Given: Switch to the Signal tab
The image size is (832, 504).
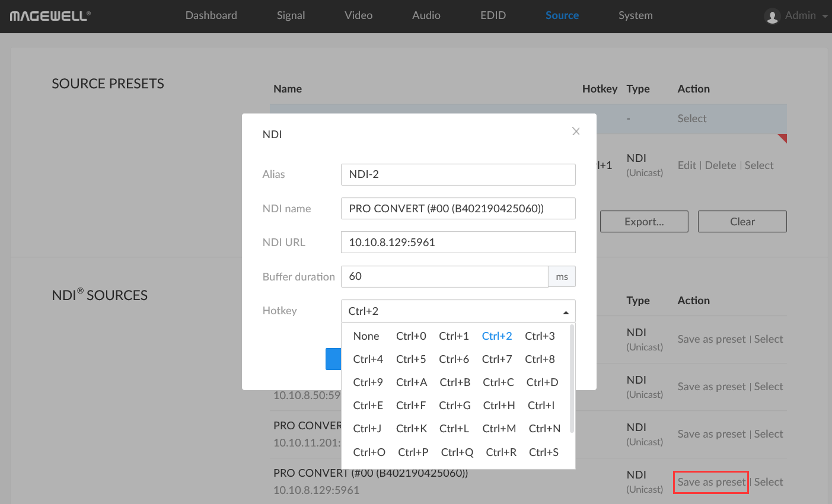Looking at the screenshot, I should coord(291,15).
